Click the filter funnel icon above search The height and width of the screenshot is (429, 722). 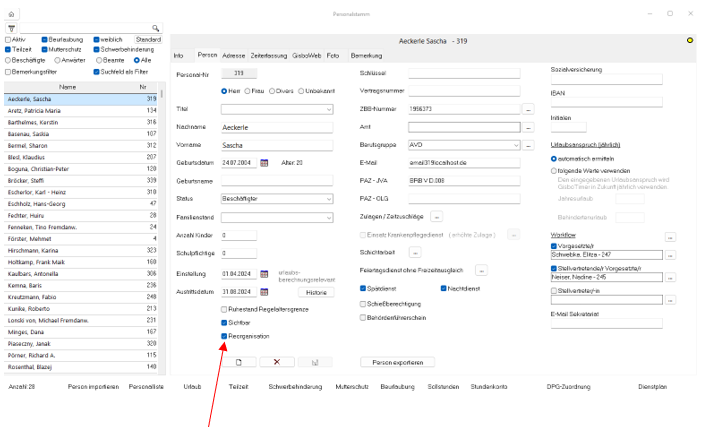click(11, 29)
